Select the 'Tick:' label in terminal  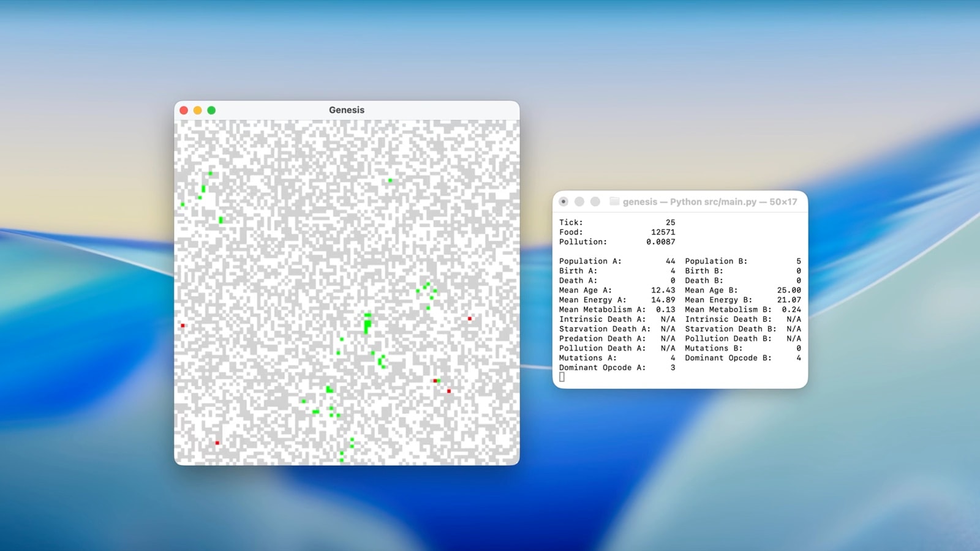tap(571, 222)
